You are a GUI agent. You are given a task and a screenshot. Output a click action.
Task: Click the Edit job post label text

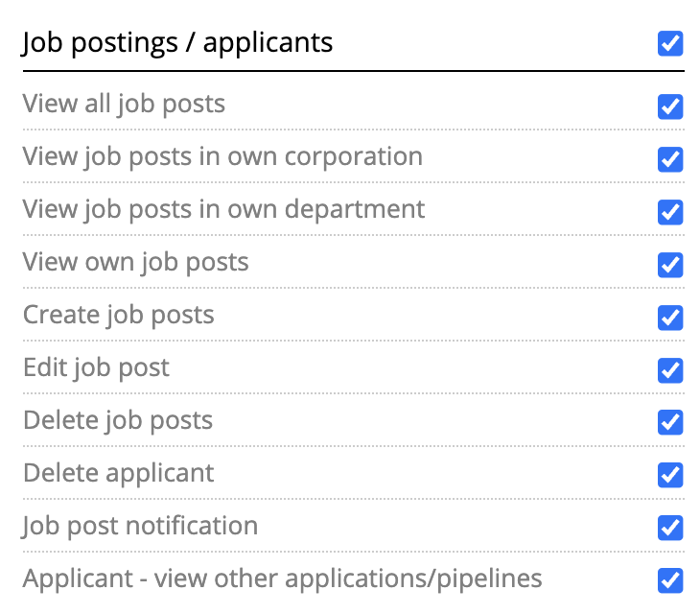pyautogui.click(x=96, y=367)
